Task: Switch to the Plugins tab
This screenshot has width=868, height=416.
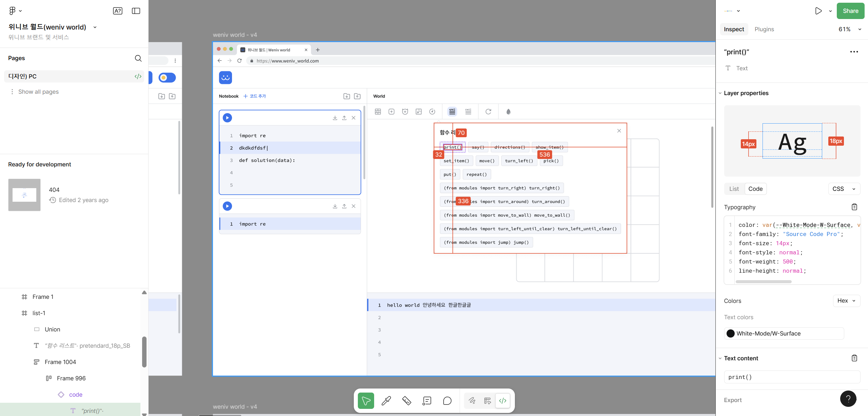Action: point(764,29)
